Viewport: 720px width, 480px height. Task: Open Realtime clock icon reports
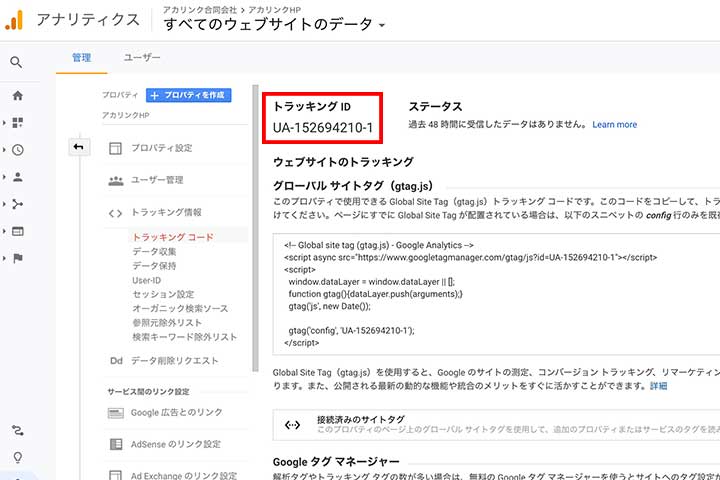(x=17, y=150)
